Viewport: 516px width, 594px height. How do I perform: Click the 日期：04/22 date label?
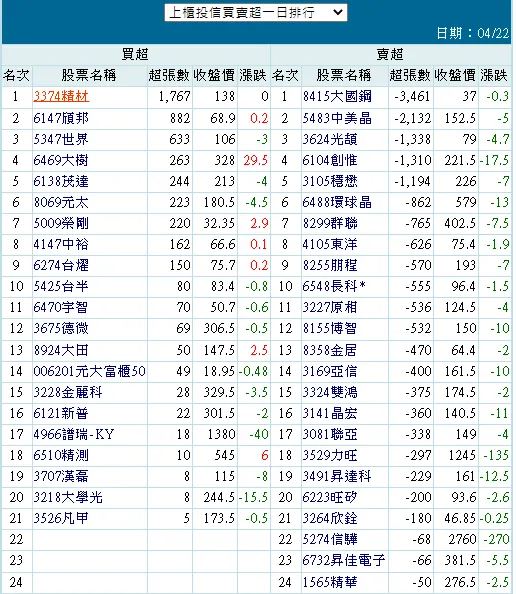pyautogui.click(x=472, y=33)
